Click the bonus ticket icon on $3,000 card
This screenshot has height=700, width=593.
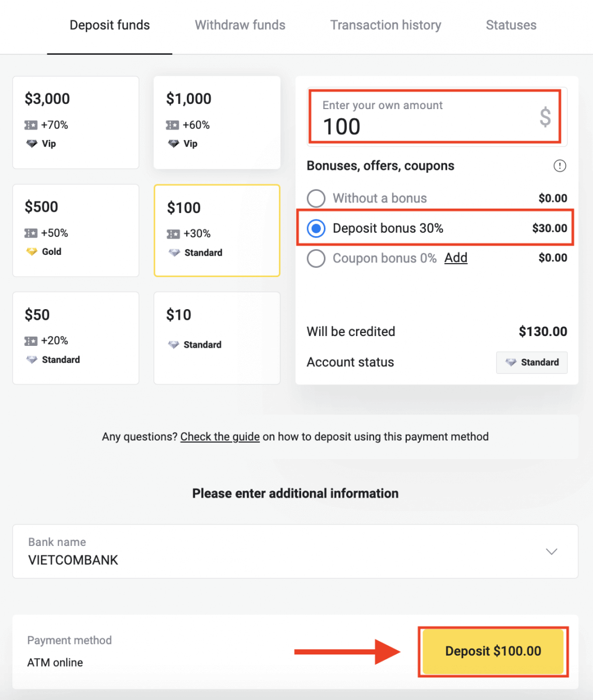pos(31,125)
